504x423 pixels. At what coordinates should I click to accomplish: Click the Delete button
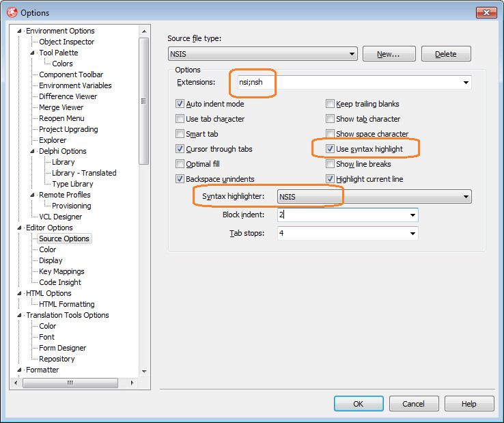click(x=446, y=54)
